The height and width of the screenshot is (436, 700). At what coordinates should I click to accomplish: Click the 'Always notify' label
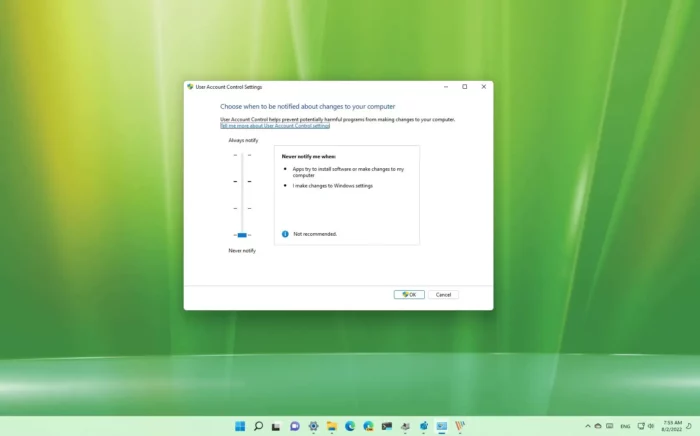click(243, 140)
